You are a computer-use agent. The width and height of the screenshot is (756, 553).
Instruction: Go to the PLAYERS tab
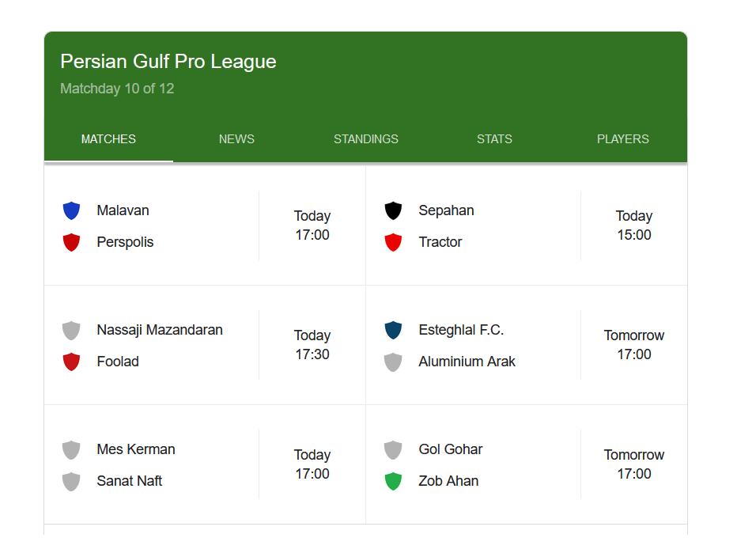tap(622, 139)
